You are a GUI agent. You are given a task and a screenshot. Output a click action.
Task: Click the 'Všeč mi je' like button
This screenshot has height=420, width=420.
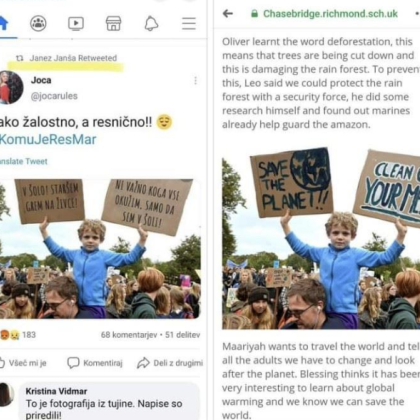[x=23, y=363]
